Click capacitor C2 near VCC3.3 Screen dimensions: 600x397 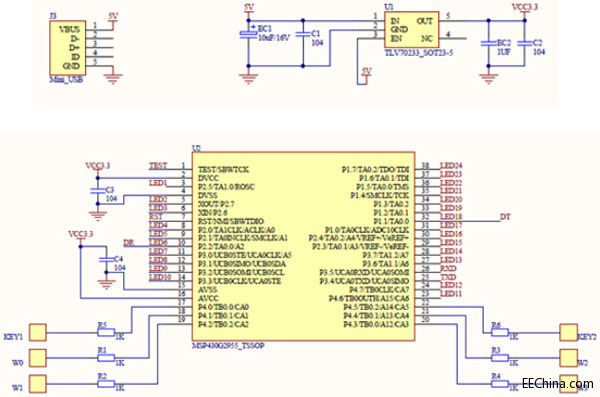tap(525, 43)
